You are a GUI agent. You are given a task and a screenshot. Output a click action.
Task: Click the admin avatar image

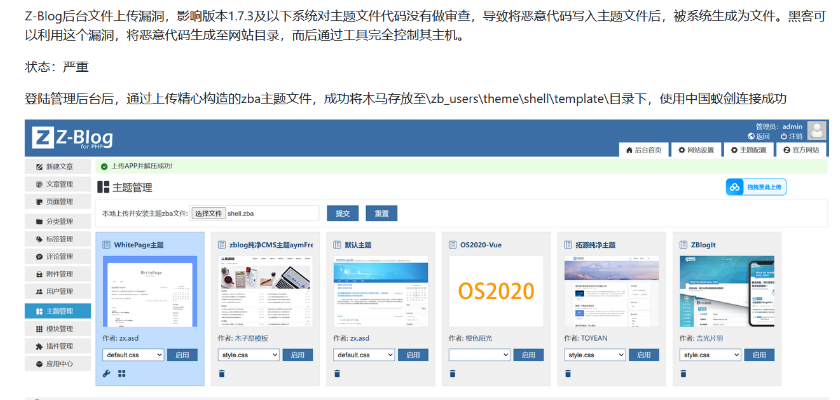coord(817,130)
